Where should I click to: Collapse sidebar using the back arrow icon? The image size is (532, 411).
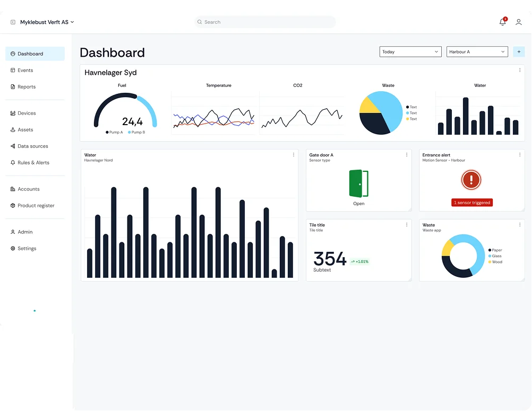(x=13, y=22)
